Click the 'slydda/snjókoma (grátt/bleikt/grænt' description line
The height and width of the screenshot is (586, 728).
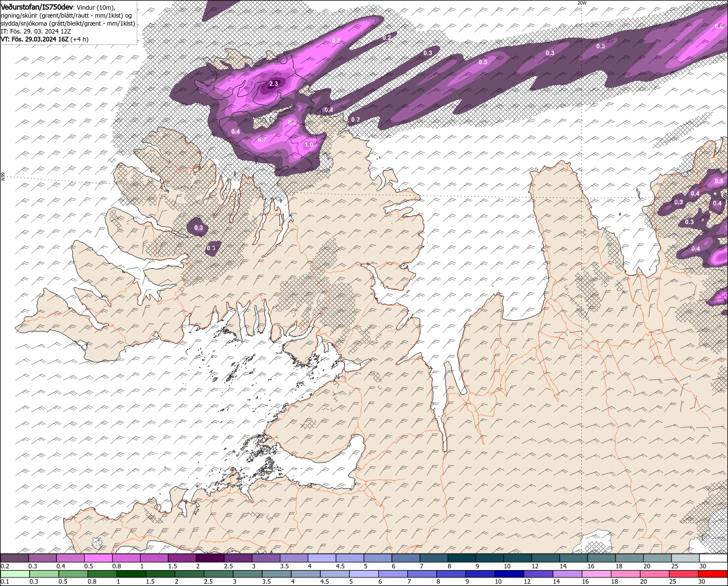(68, 23)
